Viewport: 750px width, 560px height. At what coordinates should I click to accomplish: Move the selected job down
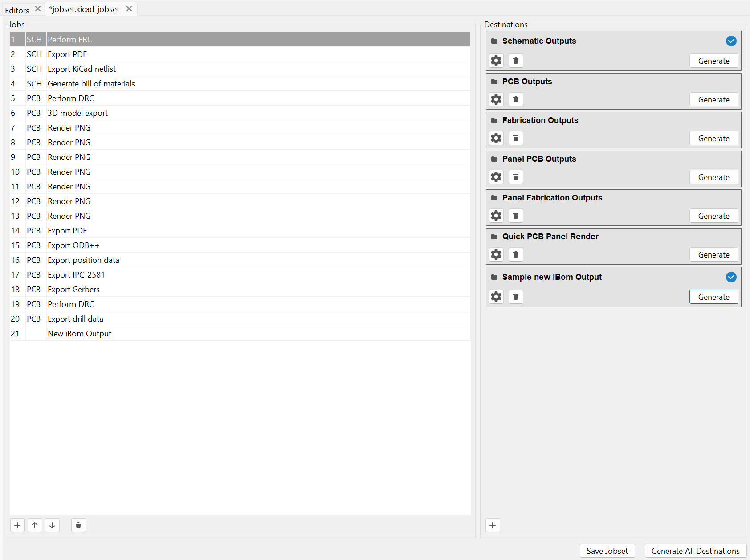52,525
